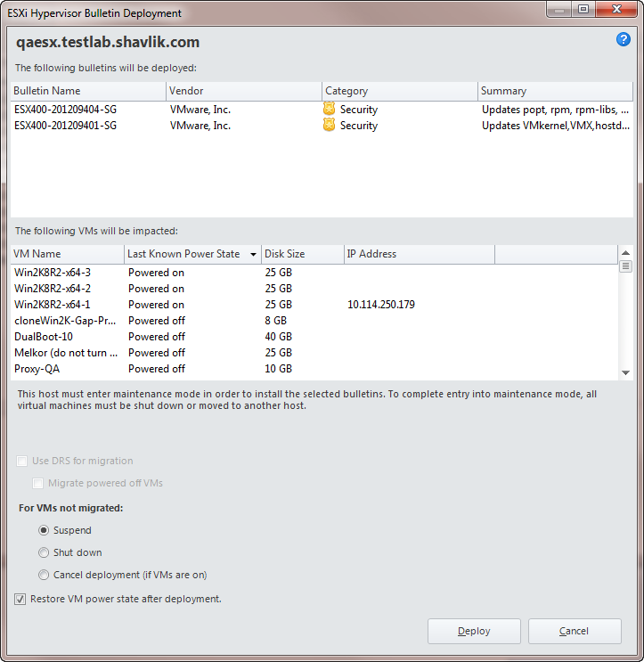Choose the Shut down radio option
Viewport: 644px width, 662px height.
pyautogui.click(x=44, y=552)
